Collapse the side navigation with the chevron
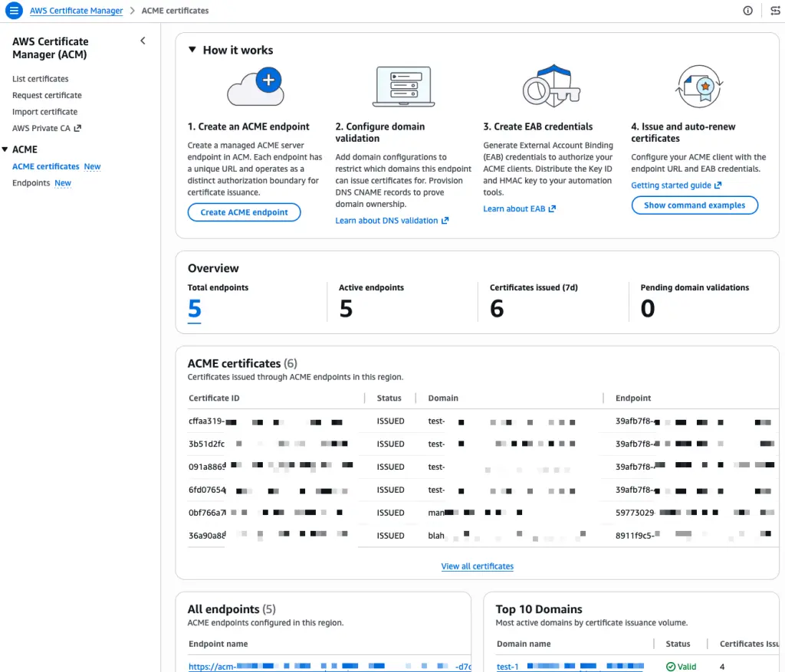Screen dimensions: 785x672 click(143, 41)
